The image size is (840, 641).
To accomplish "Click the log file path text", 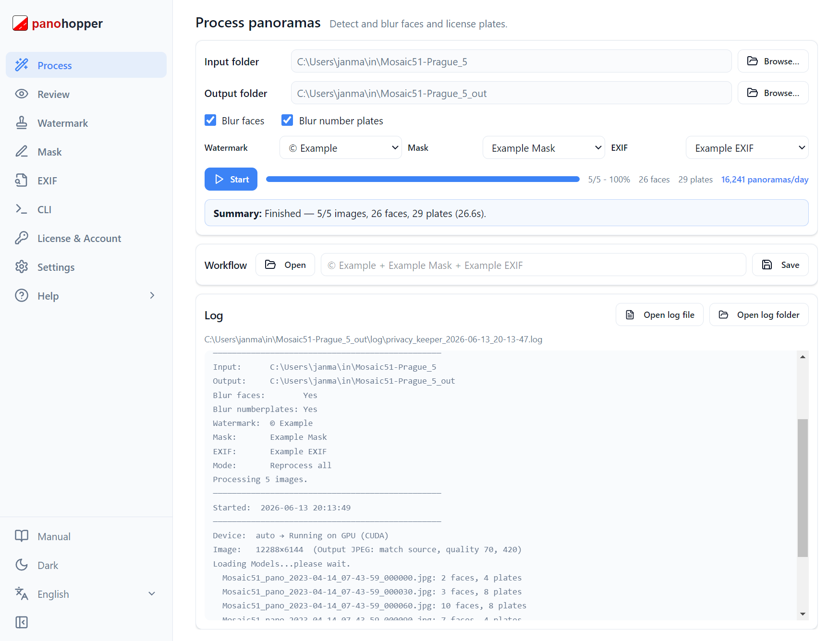I will click(373, 339).
